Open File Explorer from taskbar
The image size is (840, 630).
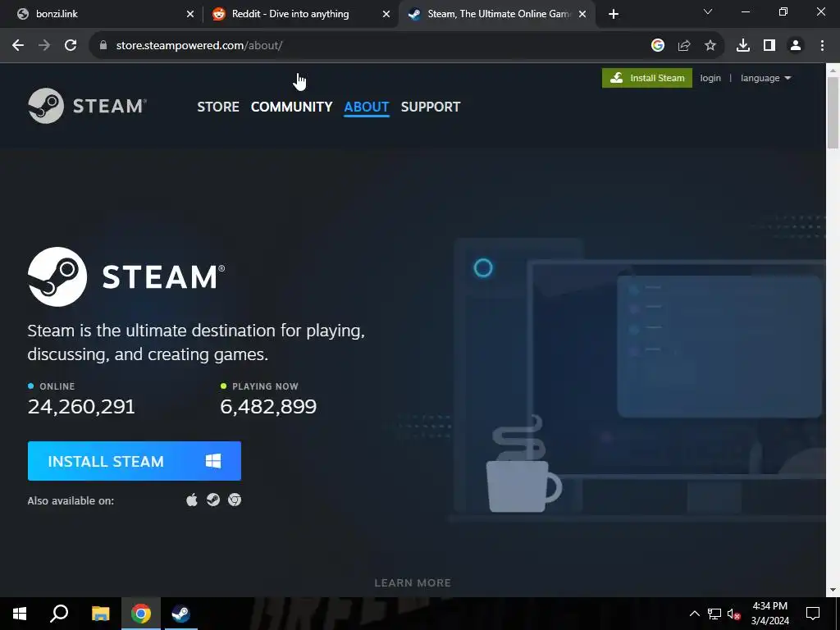(x=100, y=614)
